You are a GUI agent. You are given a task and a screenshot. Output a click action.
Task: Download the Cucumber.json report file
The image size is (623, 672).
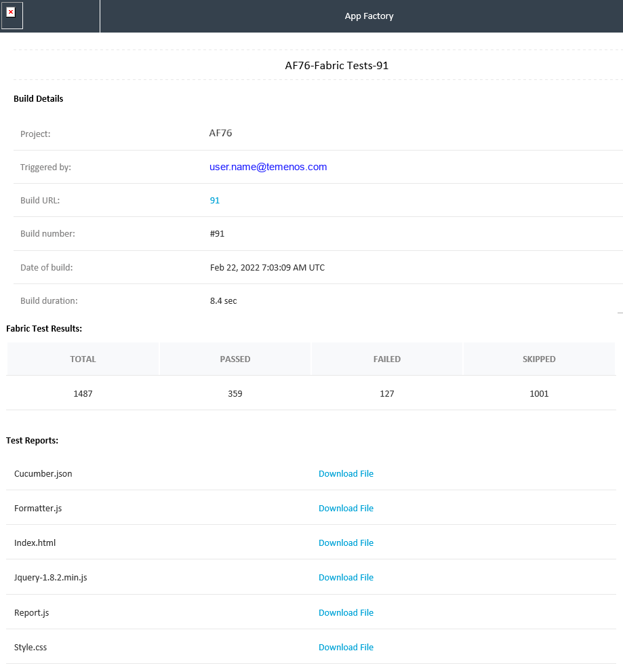(346, 474)
